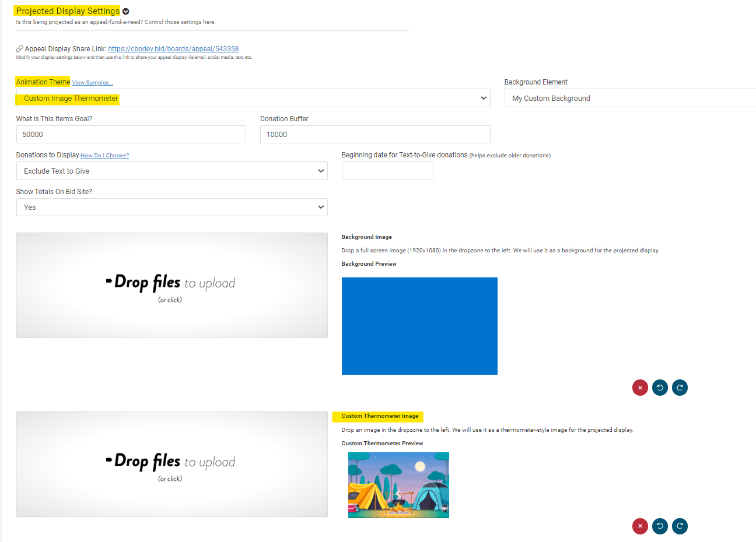This screenshot has width=756, height=542.
Task: Rotate background image clockwise
Action: [680, 388]
